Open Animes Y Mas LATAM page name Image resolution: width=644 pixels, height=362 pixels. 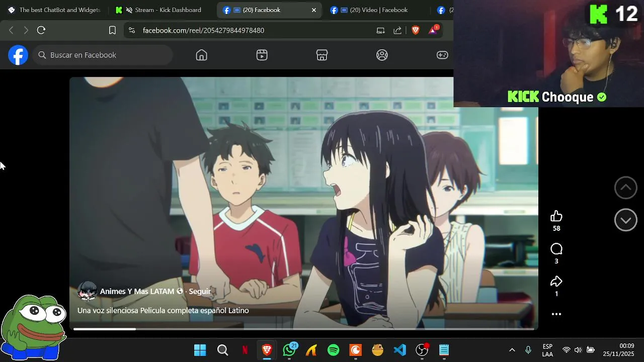pyautogui.click(x=137, y=292)
